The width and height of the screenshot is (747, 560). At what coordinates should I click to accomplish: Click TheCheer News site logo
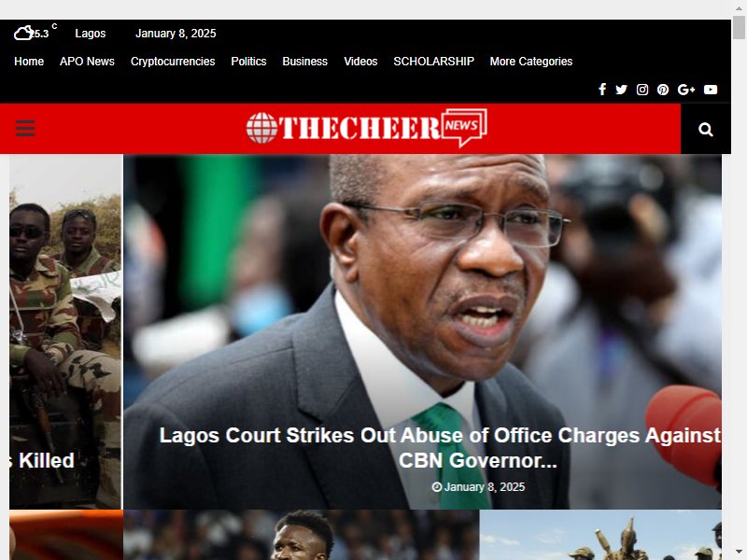pyautogui.click(x=366, y=128)
